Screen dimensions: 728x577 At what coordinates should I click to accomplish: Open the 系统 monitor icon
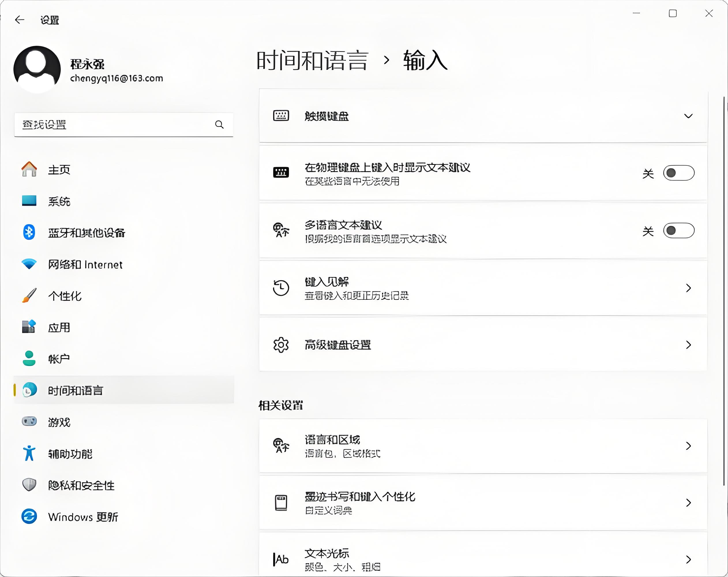(29, 201)
